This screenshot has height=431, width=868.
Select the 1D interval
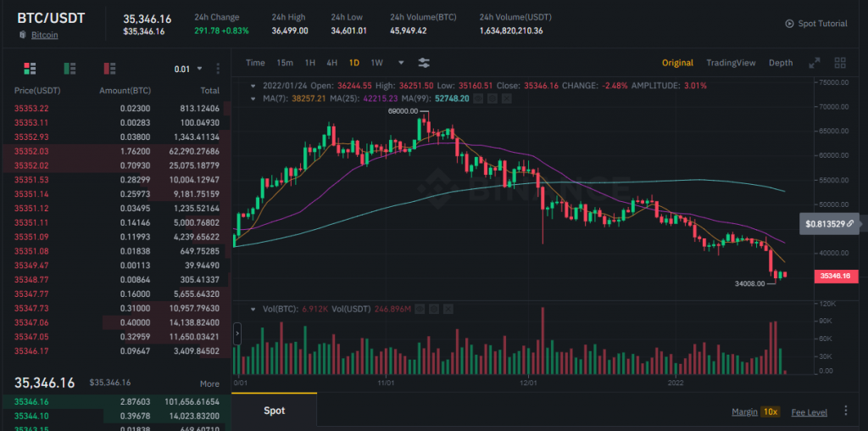pyautogui.click(x=353, y=63)
